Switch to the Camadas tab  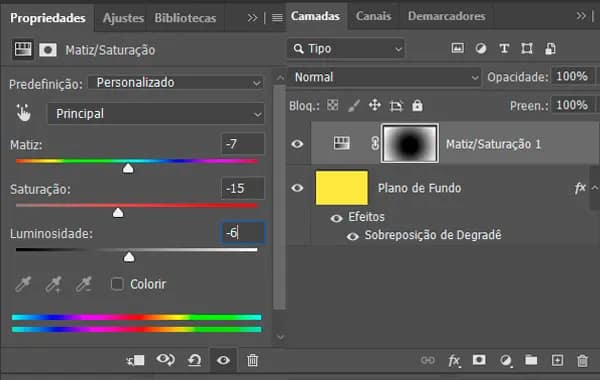coord(315,16)
